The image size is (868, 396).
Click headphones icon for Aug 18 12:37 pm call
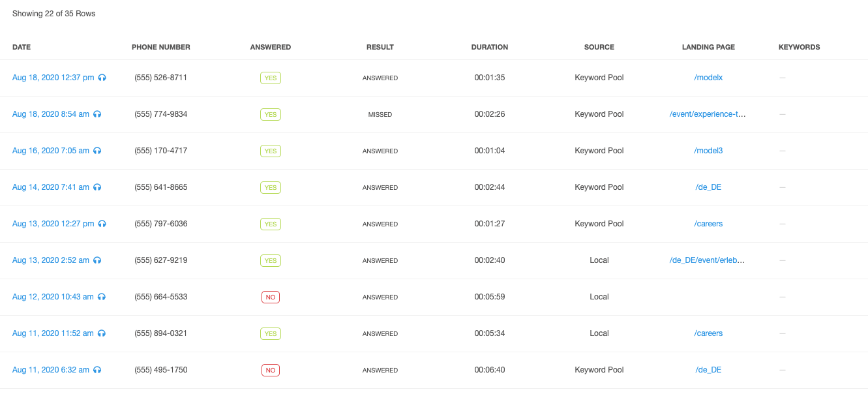tap(102, 78)
